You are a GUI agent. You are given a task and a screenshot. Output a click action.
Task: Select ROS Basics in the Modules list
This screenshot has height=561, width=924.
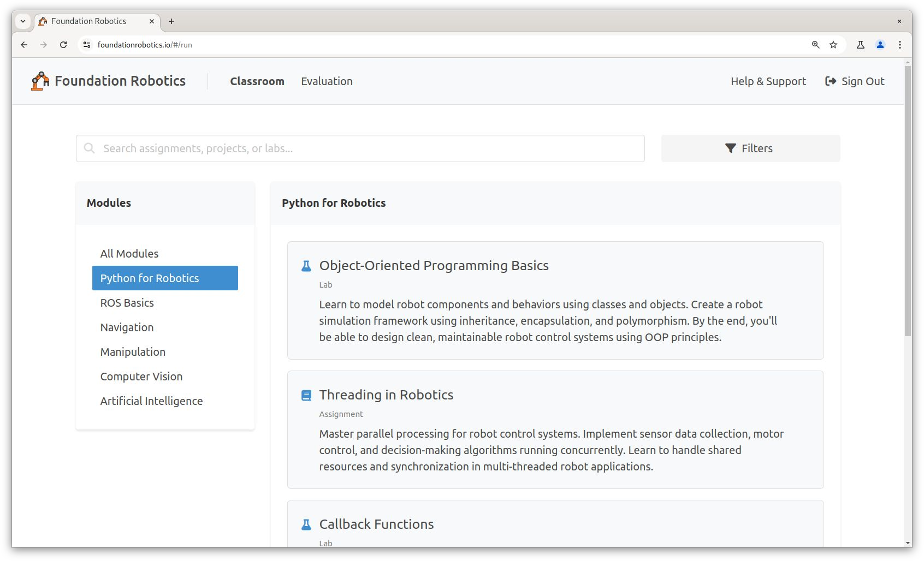(127, 303)
